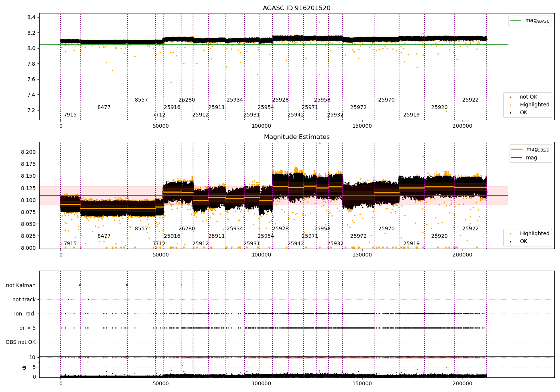
Task: Click the '8.000' y-axis tick label
Action: click(x=28, y=248)
